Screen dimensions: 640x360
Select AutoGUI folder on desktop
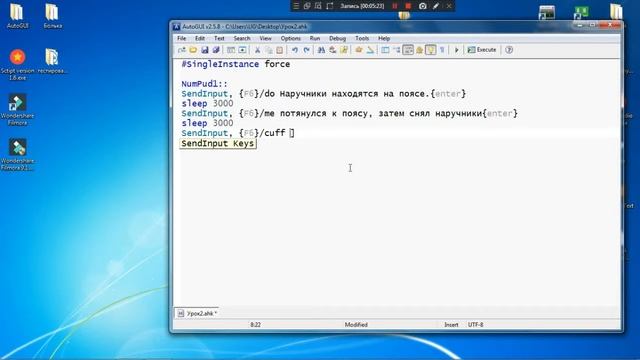(18, 16)
